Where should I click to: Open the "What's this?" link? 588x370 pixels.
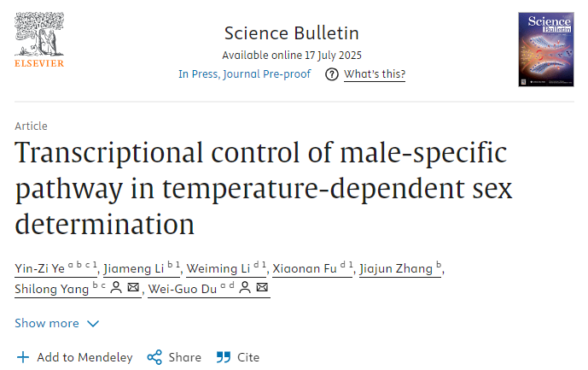[x=375, y=74]
